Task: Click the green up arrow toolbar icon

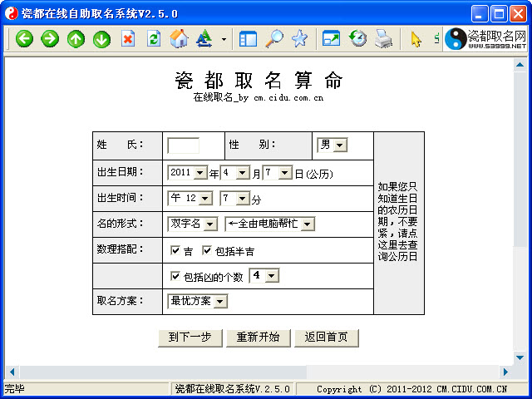Action: 76,39
